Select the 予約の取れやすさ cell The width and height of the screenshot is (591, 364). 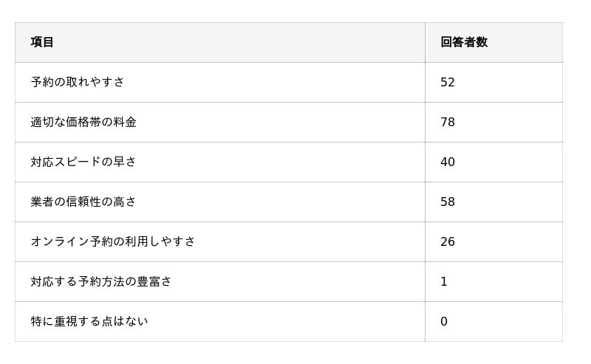78,82
